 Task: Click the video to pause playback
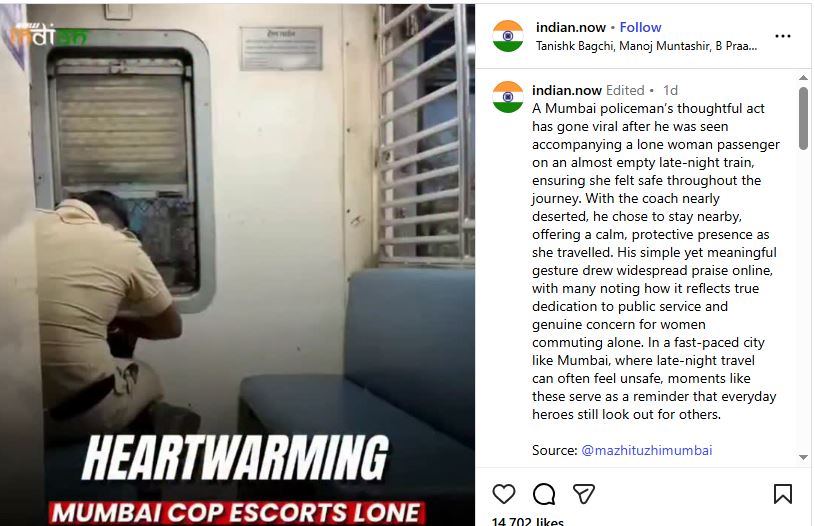(238, 234)
